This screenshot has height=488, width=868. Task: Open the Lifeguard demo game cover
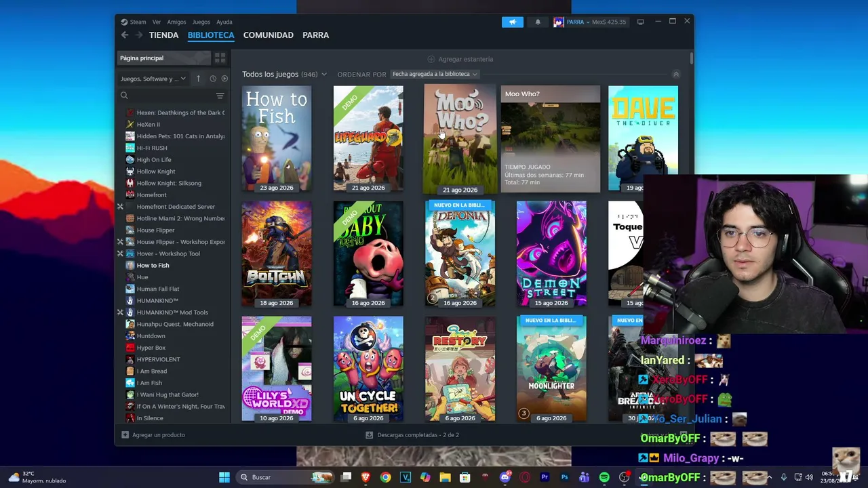coord(368,138)
